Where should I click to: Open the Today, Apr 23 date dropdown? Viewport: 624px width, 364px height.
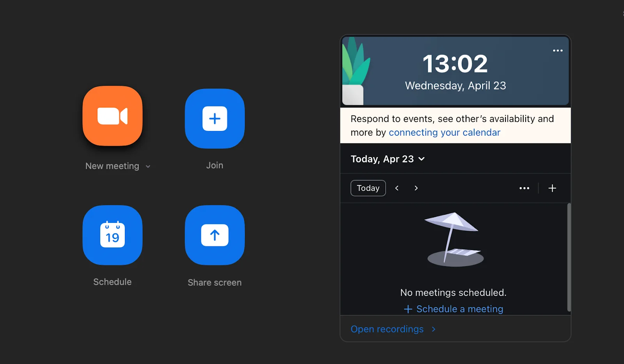click(388, 159)
